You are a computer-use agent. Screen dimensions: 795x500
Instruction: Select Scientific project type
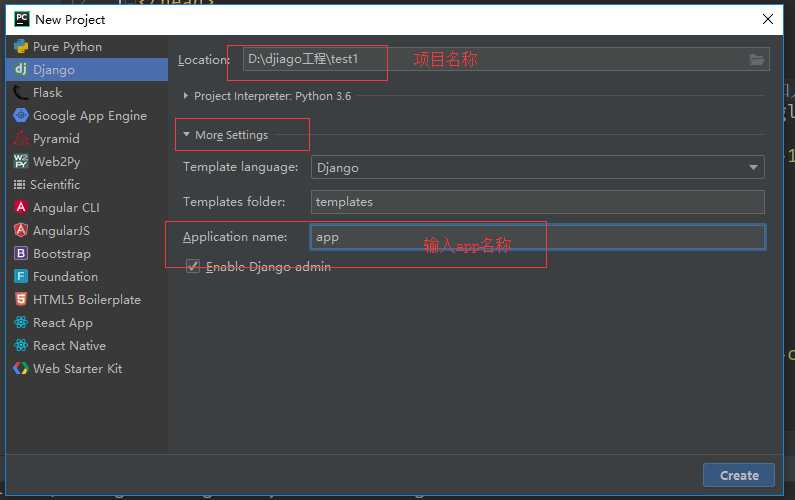87,185
